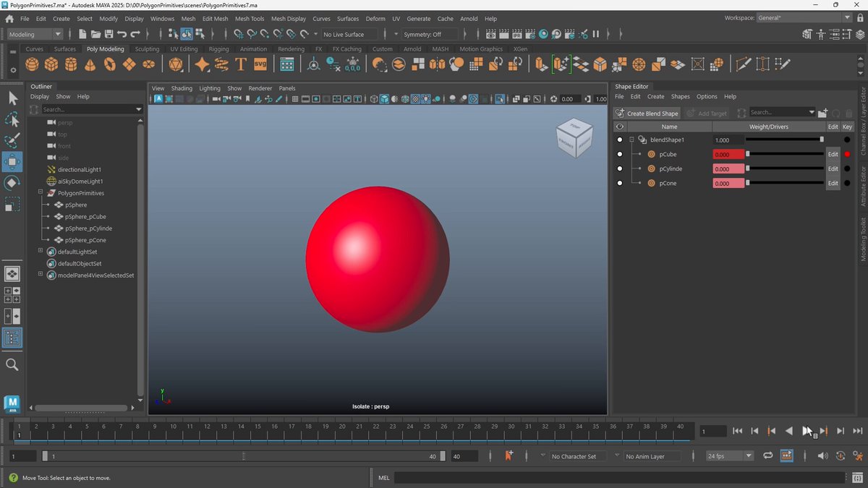Click the SVG import shelf icon
This screenshot has width=868, height=488.
(x=260, y=64)
